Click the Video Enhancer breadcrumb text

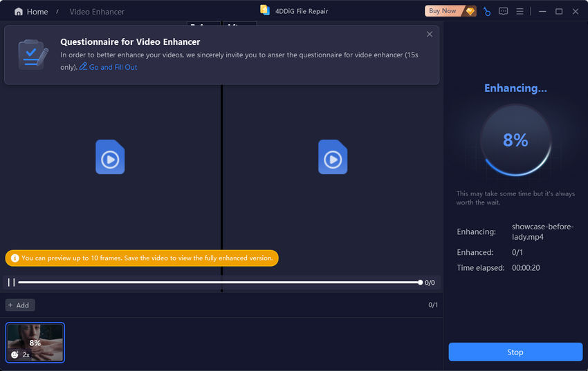tap(97, 12)
